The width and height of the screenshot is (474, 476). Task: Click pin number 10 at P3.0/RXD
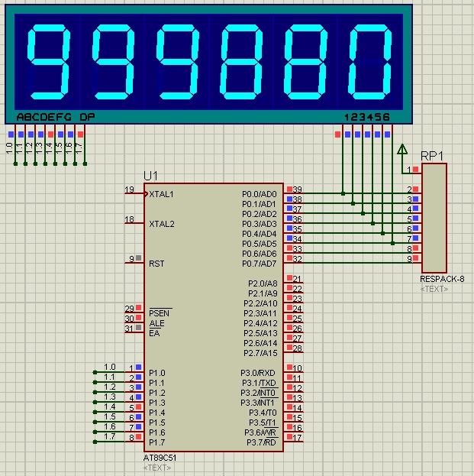coord(298,368)
